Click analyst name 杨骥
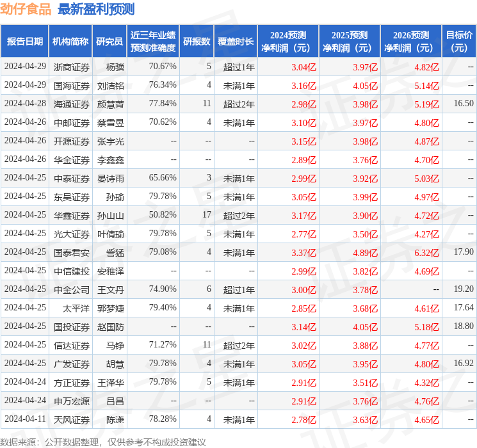This screenshot has height=448, width=477. point(115,67)
